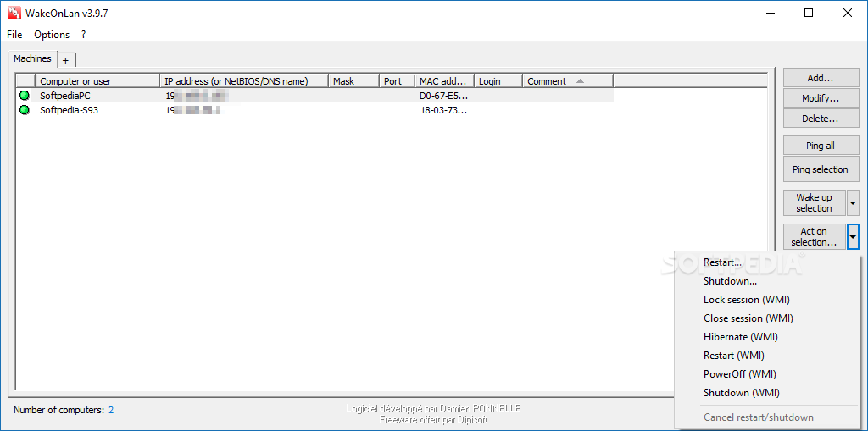This screenshot has width=868, height=431.
Task: Open the Options menu
Action: tap(52, 35)
